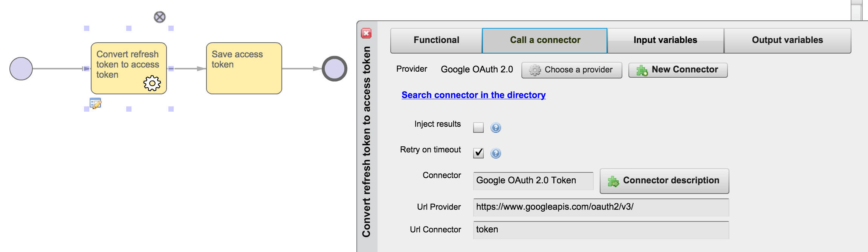Click the Url Connector token field
Viewport: 868px width, 252px height.
[601, 230]
